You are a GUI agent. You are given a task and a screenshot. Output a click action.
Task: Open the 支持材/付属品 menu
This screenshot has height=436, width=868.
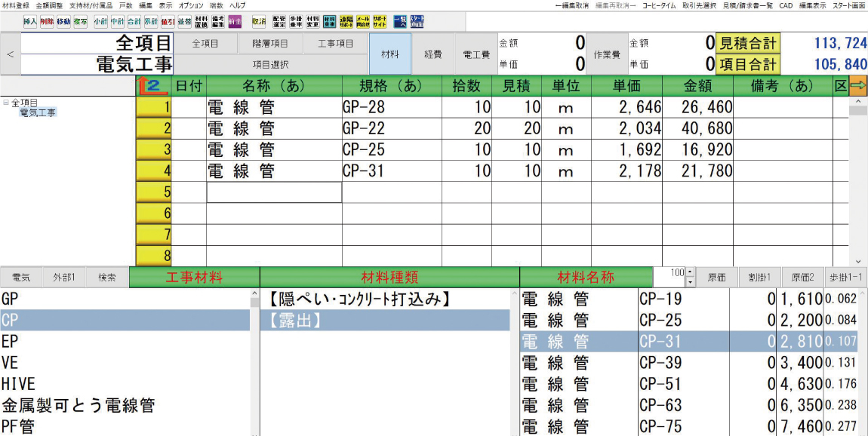[x=91, y=5]
